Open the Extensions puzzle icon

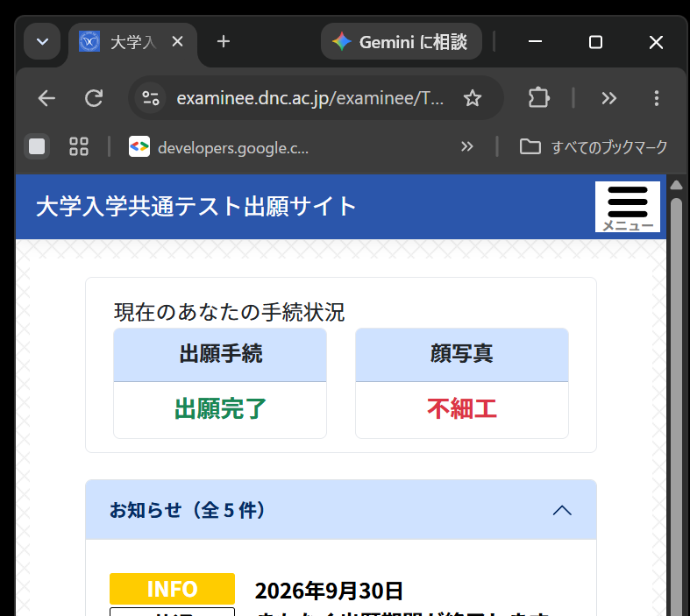point(538,98)
